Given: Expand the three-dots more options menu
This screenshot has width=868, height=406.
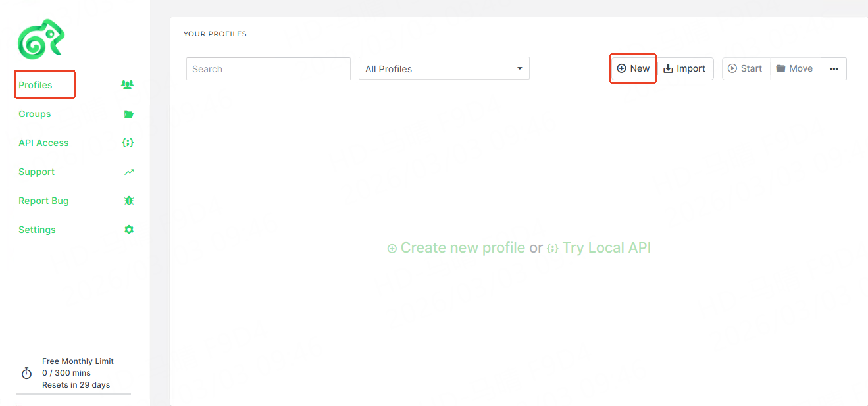Looking at the screenshot, I should coord(834,69).
